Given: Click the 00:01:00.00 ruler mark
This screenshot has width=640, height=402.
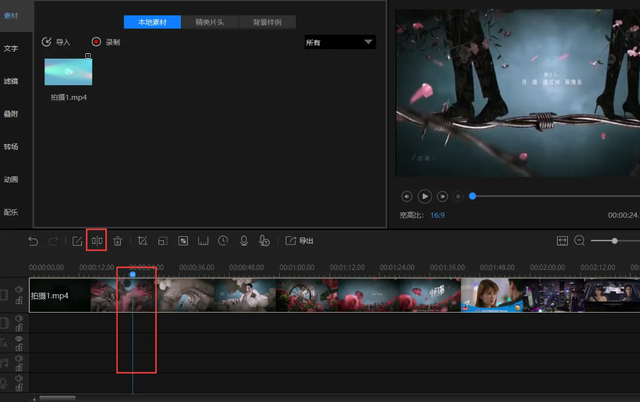Looking at the screenshot, I should [x=297, y=267].
